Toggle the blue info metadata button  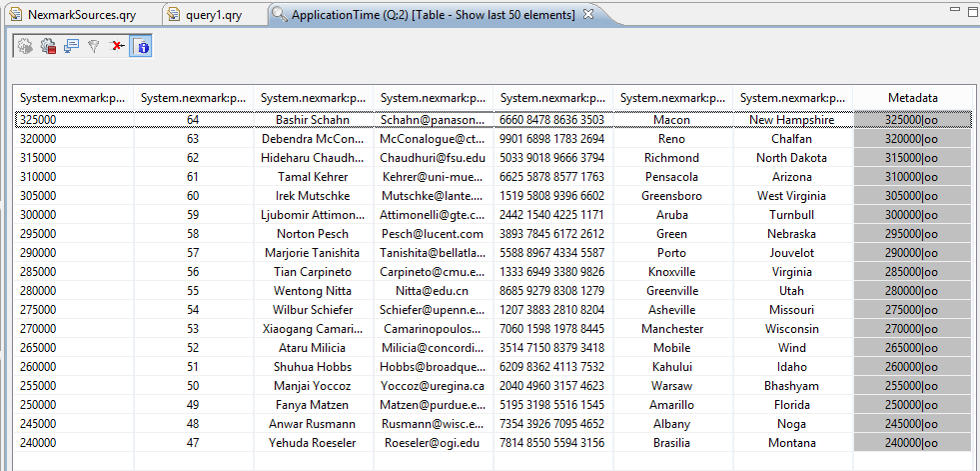click(x=141, y=46)
